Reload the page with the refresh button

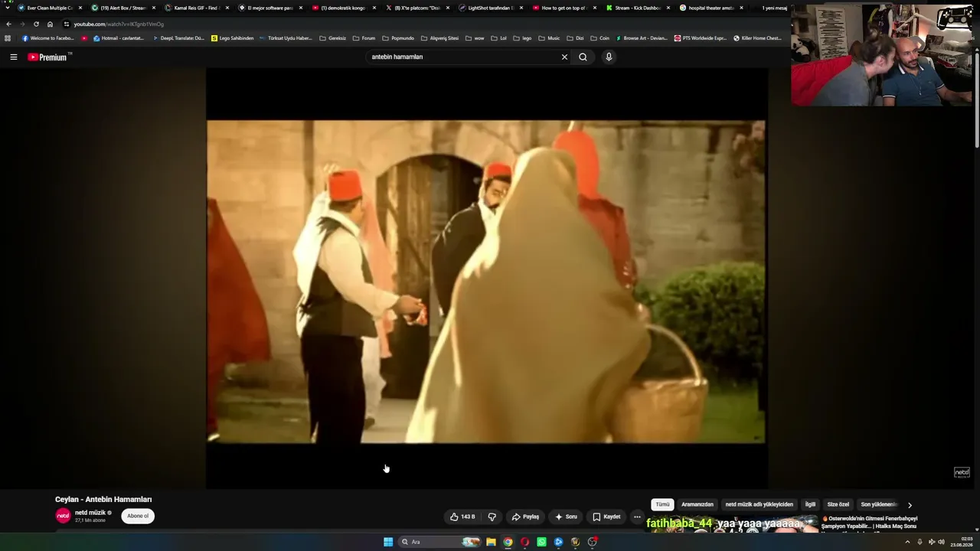coord(36,24)
